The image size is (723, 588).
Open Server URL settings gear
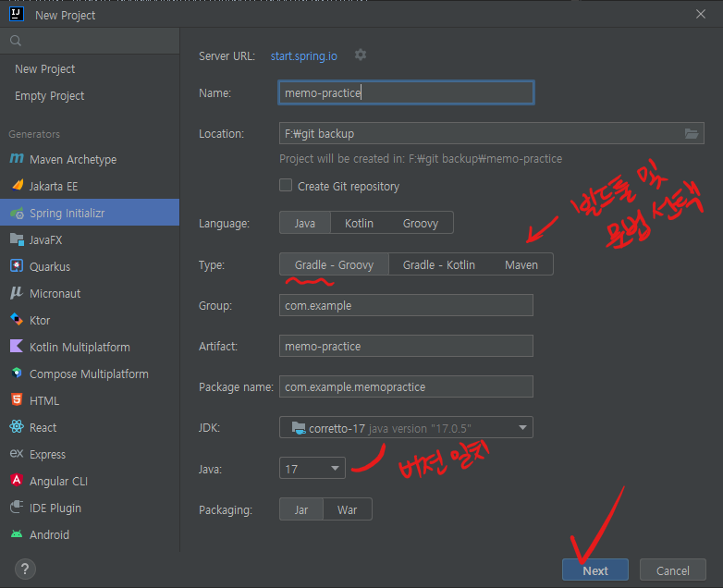pos(361,55)
